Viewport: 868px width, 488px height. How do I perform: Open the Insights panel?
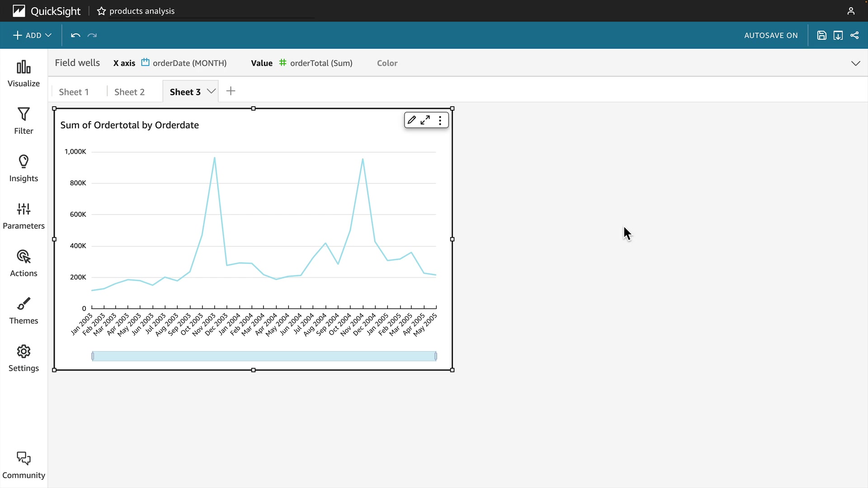coord(24,169)
